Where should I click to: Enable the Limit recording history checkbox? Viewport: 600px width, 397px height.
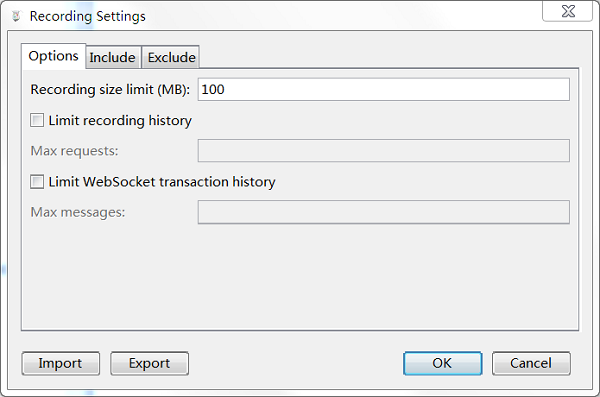point(37,120)
